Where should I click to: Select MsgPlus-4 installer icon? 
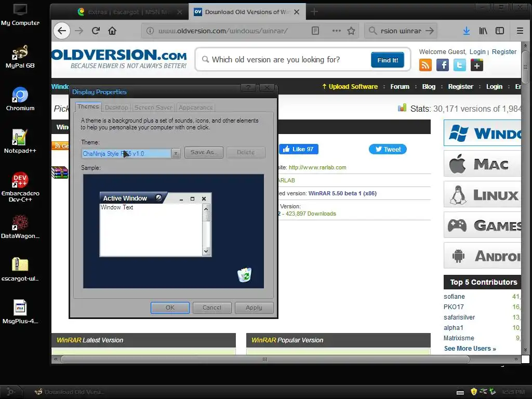click(x=20, y=312)
